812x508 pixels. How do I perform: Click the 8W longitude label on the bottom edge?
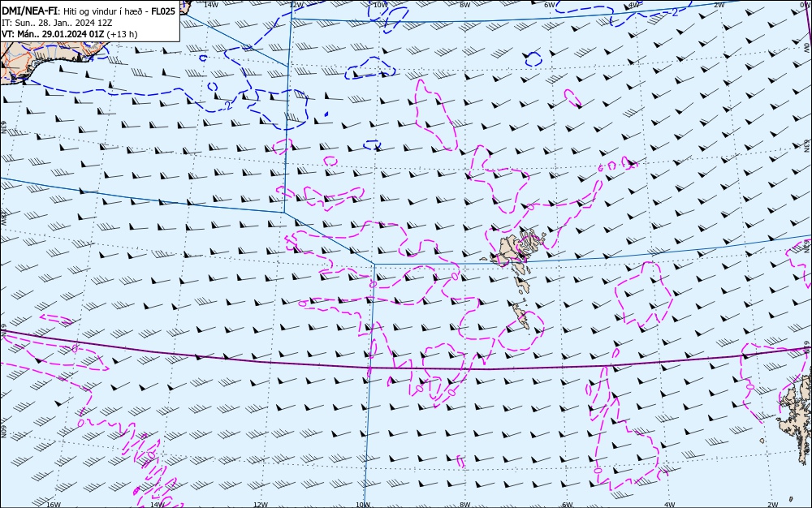point(465,505)
